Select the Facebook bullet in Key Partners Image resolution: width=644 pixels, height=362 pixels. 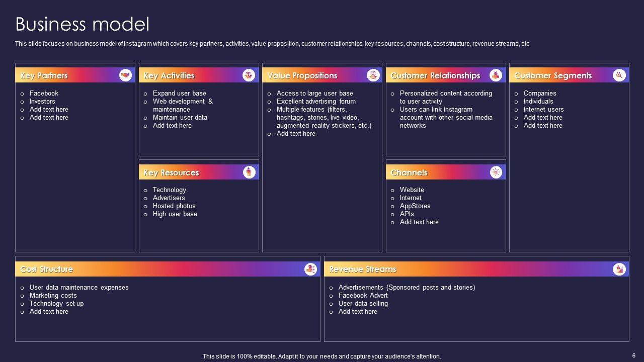click(44, 93)
